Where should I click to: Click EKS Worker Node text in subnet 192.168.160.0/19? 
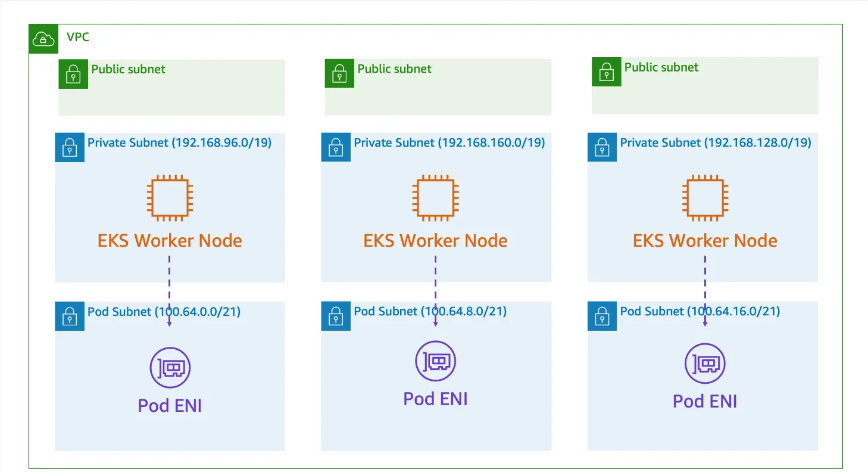436,241
